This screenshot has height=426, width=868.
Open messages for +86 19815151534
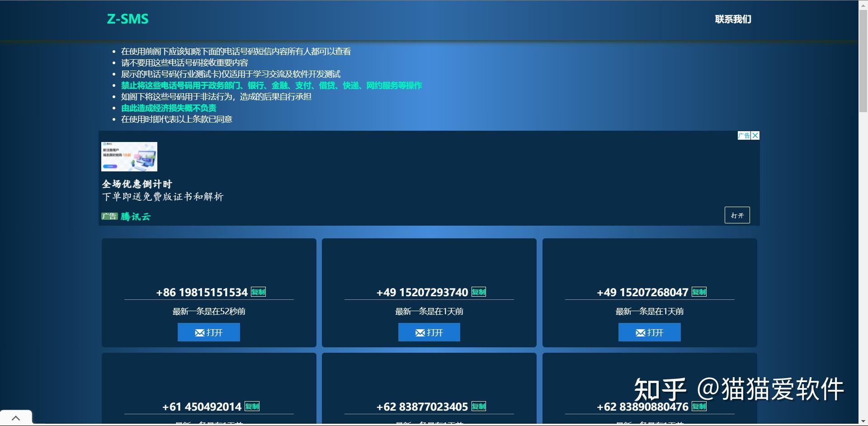(x=209, y=332)
